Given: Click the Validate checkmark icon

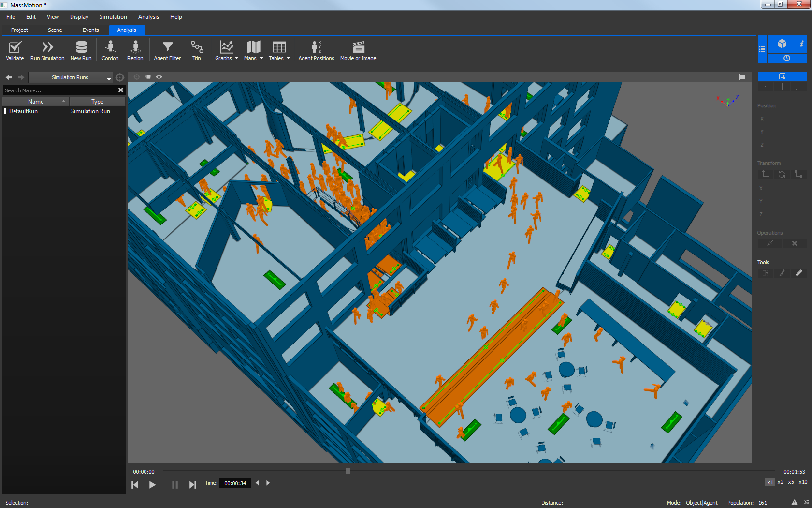Looking at the screenshot, I should pyautogui.click(x=15, y=47).
